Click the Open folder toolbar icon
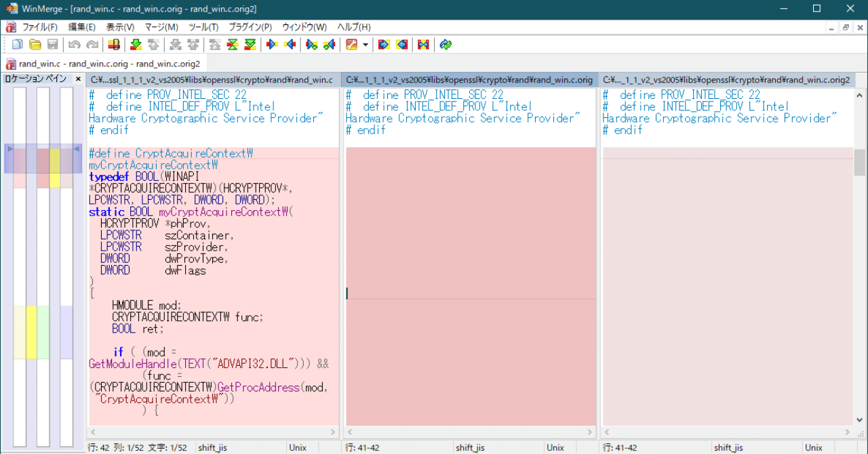Screen dimensions: 868x454 point(35,45)
